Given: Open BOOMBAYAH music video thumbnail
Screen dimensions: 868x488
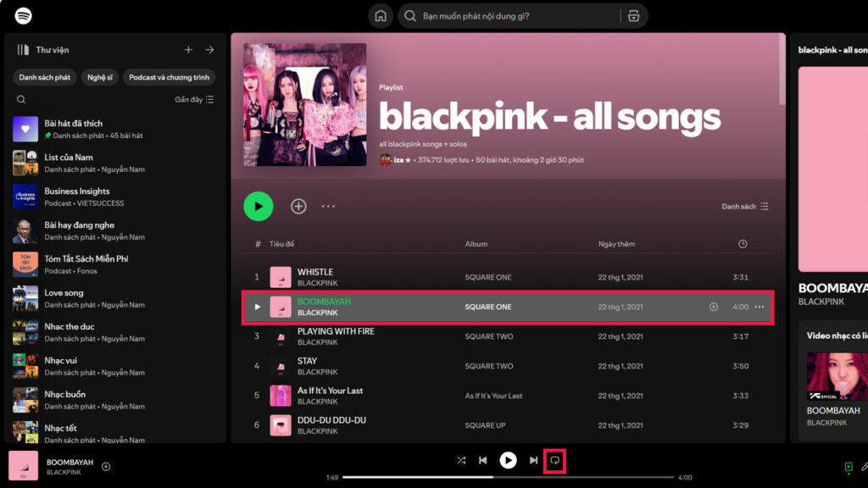Looking at the screenshot, I should (x=837, y=376).
